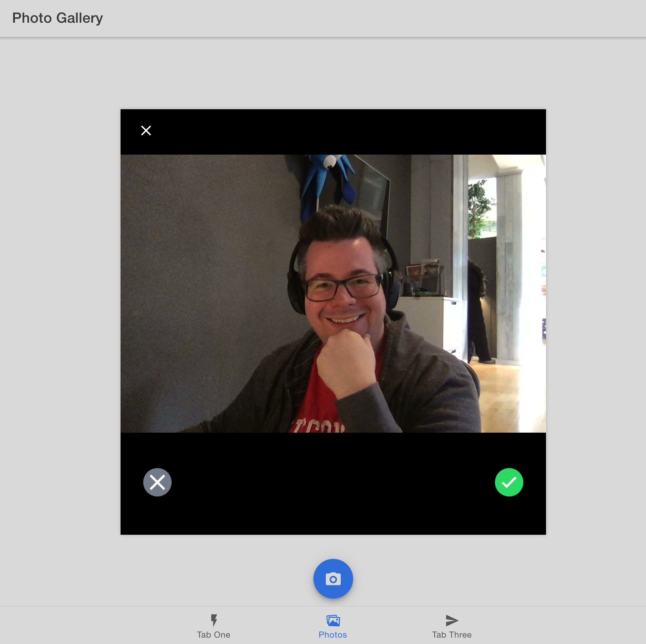
Task: Switch to Tab One
Action: (x=214, y=626)
